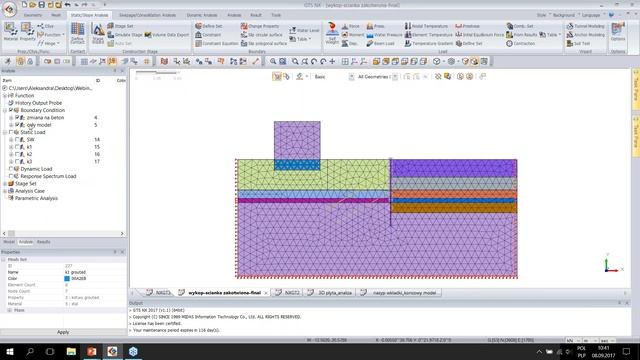640x360 pixels.
Task: Click the Undo arrow in quick access toolbar
Action: coord(67,5)
